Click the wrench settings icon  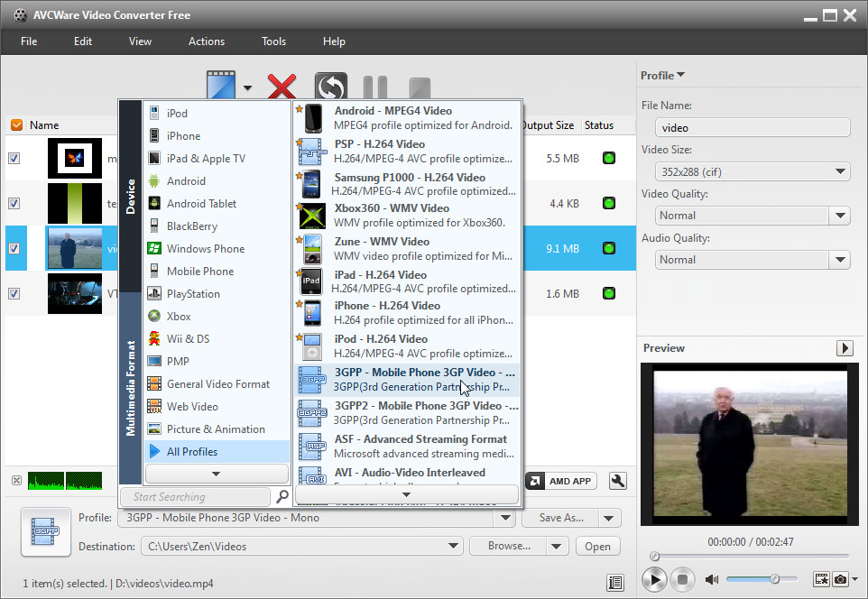[618, 481]
